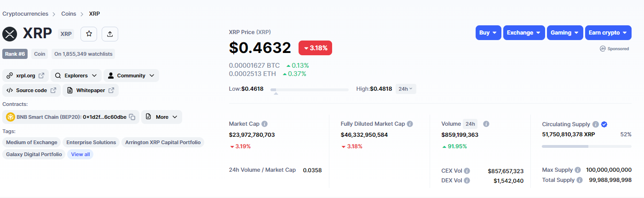Open the Earn crypto menu

click(608, 33)
